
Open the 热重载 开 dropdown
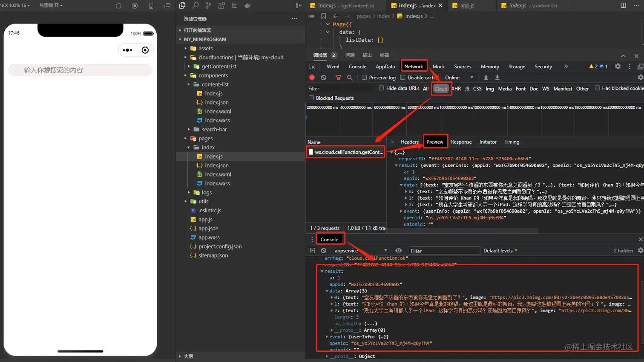(x=51, y=6)
